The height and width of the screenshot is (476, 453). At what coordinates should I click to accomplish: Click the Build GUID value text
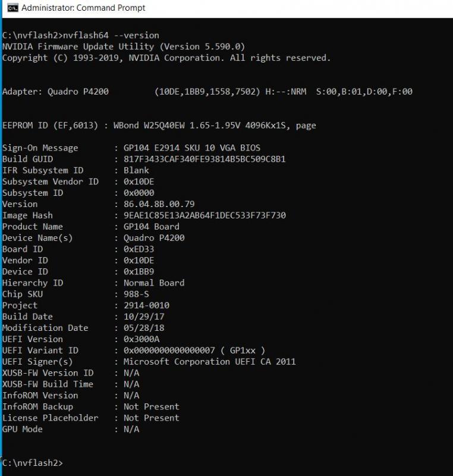[205, 159]
